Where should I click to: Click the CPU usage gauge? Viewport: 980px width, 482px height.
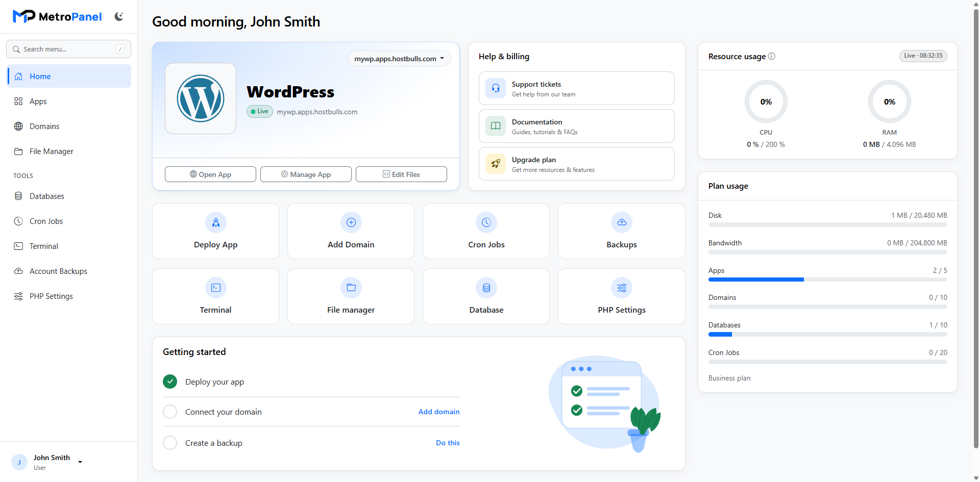click(x=766, y=102)
